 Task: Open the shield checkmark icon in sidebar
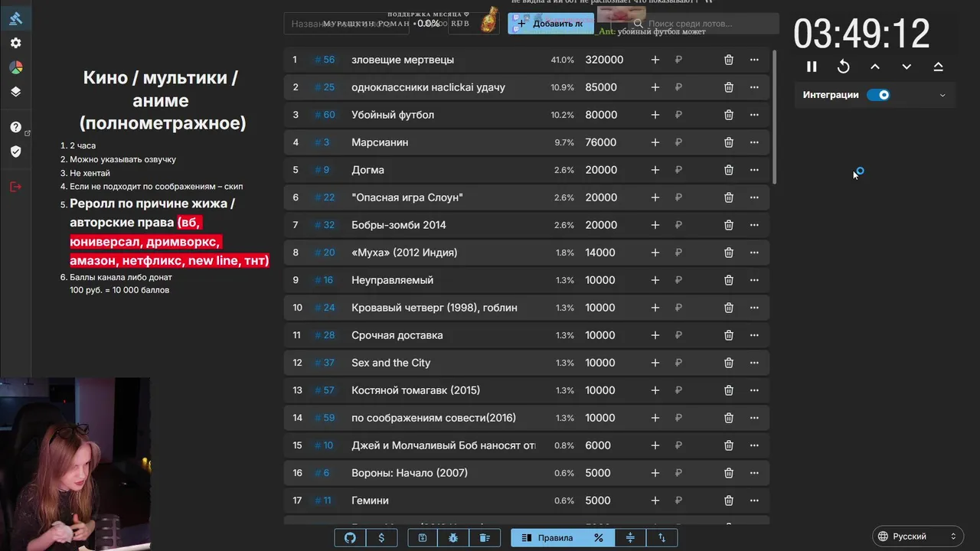[x=15, y=152]
